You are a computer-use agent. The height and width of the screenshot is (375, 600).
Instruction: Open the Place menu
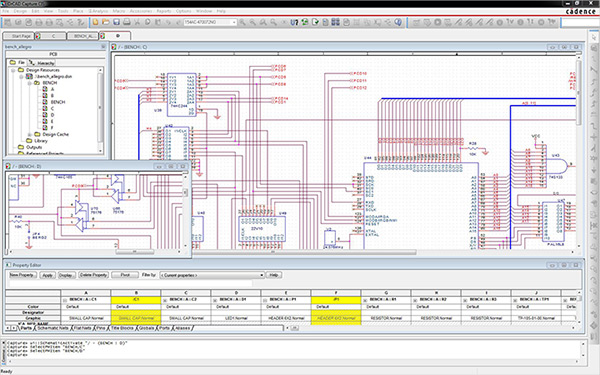(x=78, y=11)
